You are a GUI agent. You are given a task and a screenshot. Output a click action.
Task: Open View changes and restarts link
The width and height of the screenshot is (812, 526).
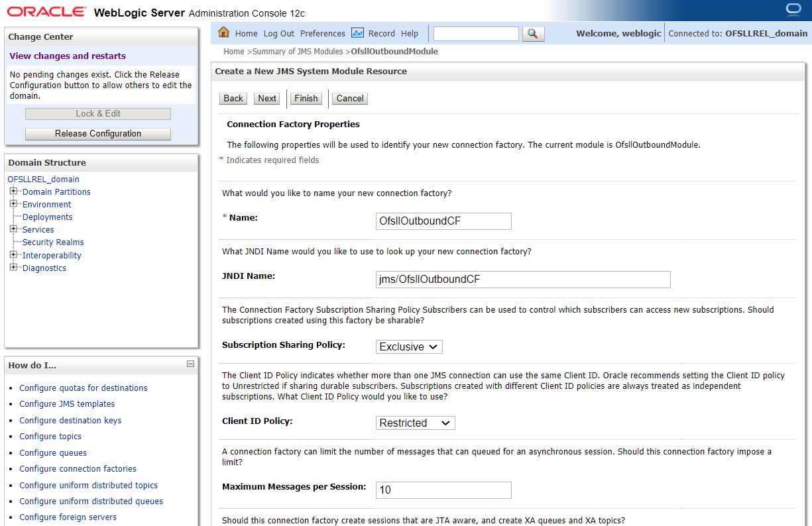tap(68, 56)
